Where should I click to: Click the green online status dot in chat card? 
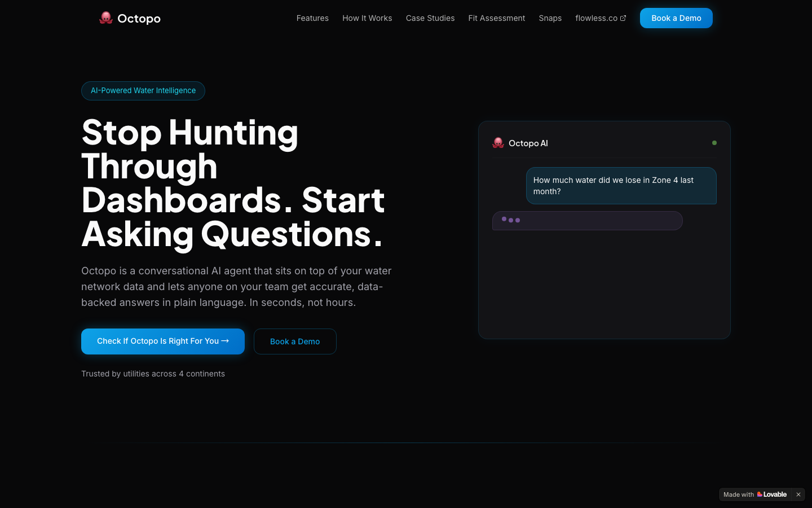pos(714,143)
